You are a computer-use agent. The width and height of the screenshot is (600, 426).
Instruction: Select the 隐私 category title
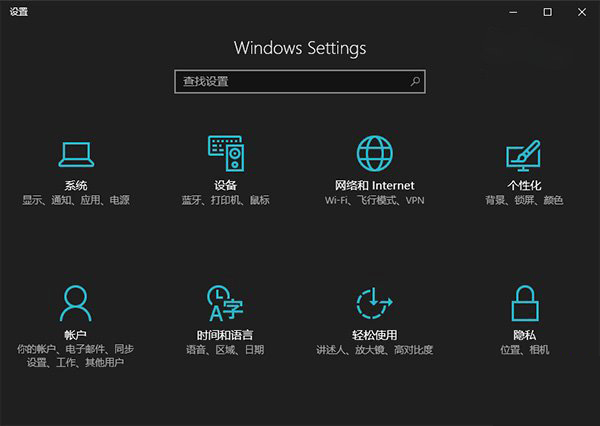point(525,335)
